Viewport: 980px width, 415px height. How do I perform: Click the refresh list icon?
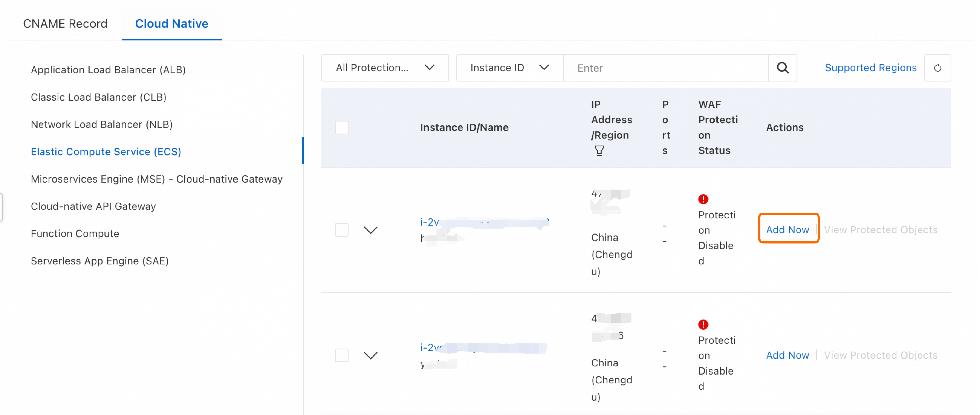[x=937, y=68]
